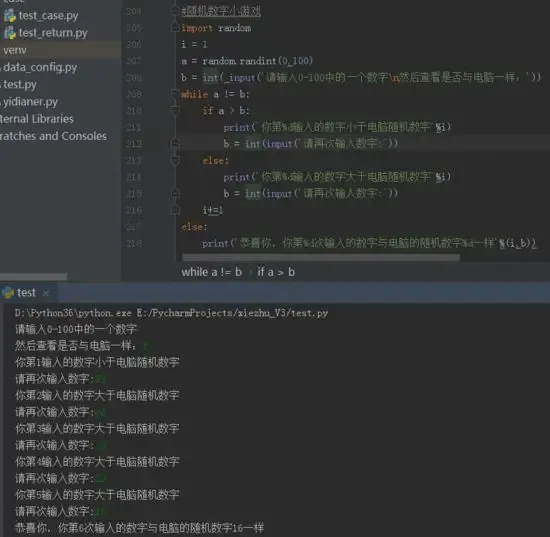The height and width of the screenshot is (537, 550).
Task: Open data_config.py file
Action: [x=40, y=67]
